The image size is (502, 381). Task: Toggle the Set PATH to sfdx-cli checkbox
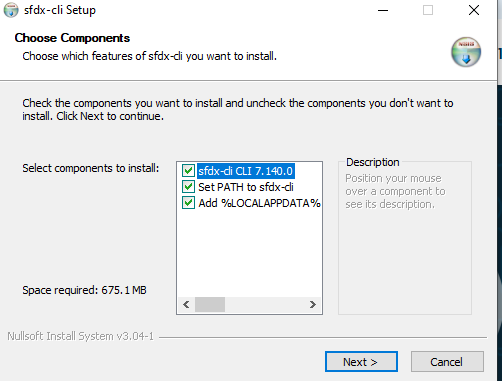coord(188,187)
